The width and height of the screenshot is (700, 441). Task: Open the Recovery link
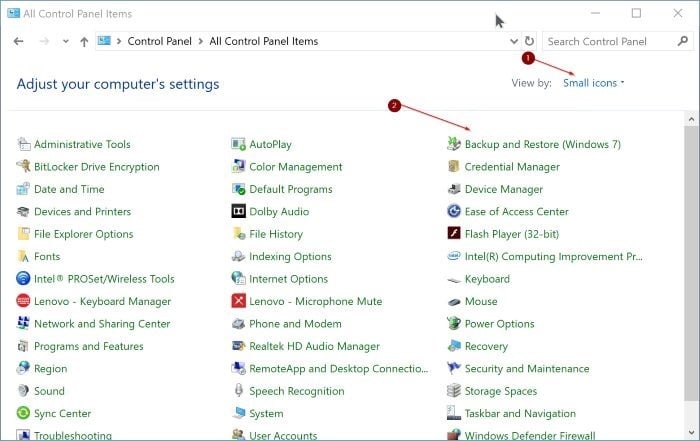point(486,346)
